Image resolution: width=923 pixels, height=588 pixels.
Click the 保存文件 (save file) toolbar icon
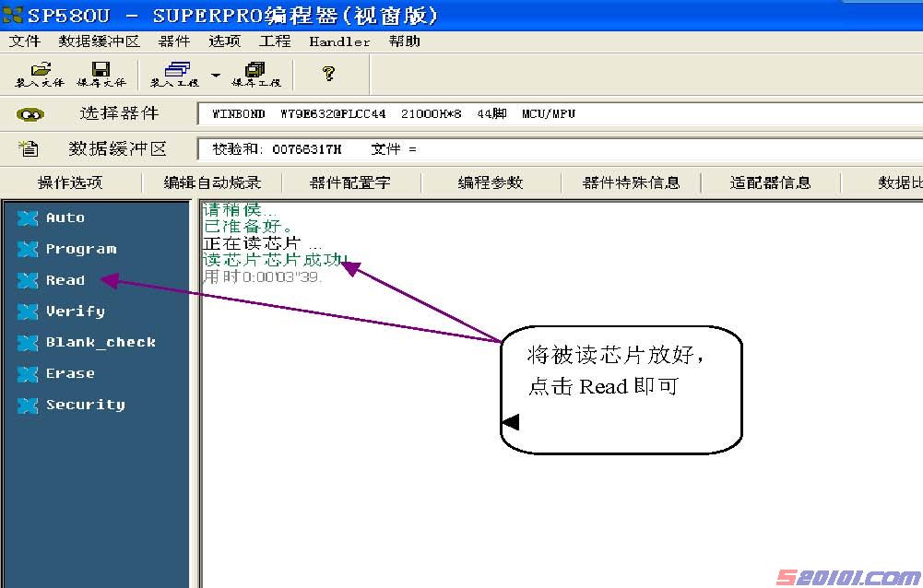click(x=101, y=74)
